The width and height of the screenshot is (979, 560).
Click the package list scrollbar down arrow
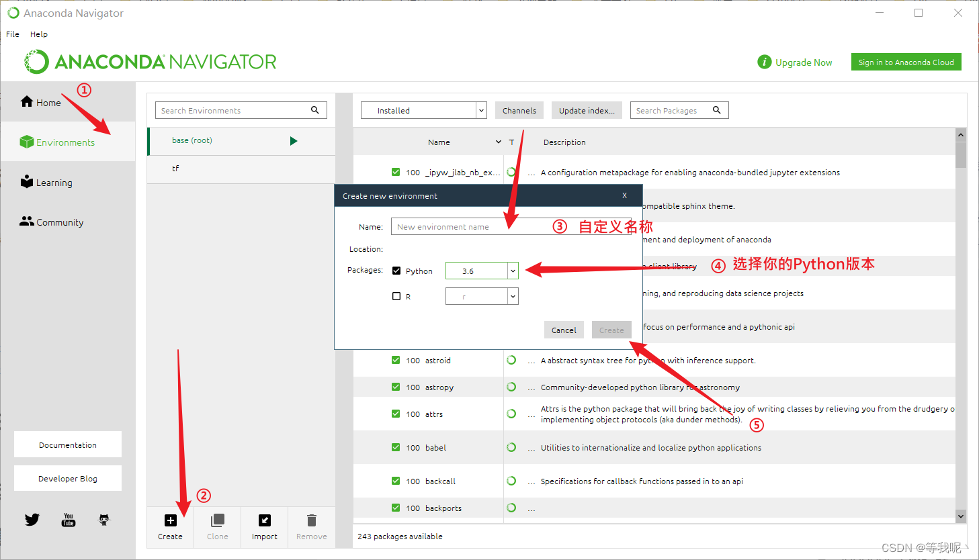[x=961, y=516]
